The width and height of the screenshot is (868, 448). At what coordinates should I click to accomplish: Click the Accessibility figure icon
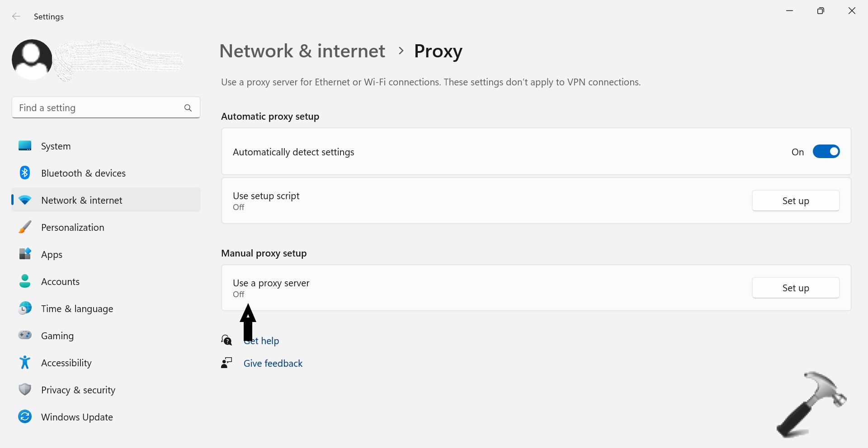pos(25,362)
